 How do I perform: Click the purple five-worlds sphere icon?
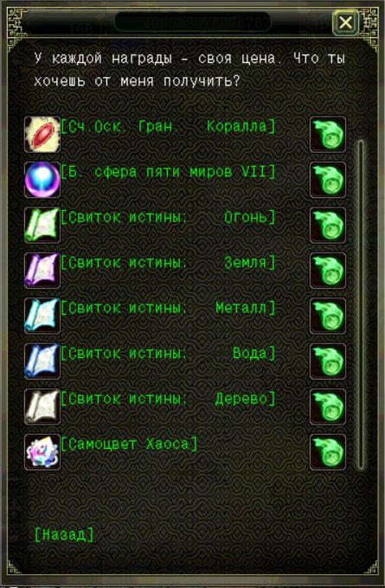coord(42,180)
